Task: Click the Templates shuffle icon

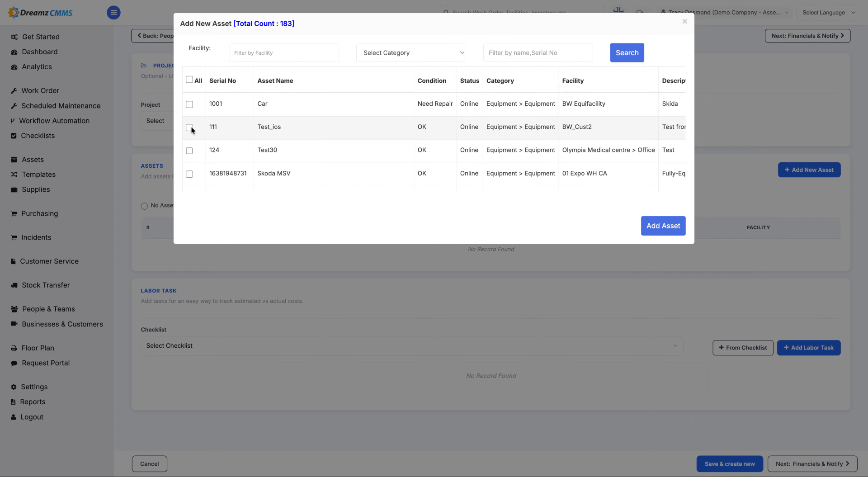Action: click(x=14, y=175)
